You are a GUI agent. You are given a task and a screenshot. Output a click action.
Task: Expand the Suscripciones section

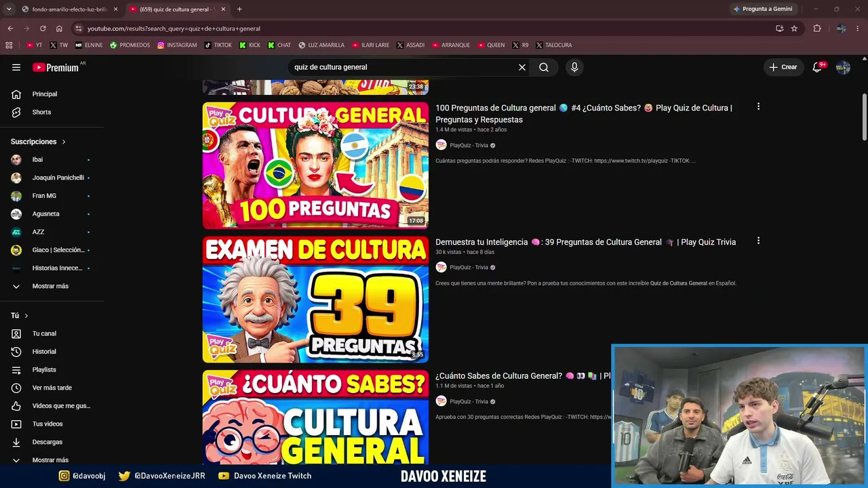click(39, 142)
